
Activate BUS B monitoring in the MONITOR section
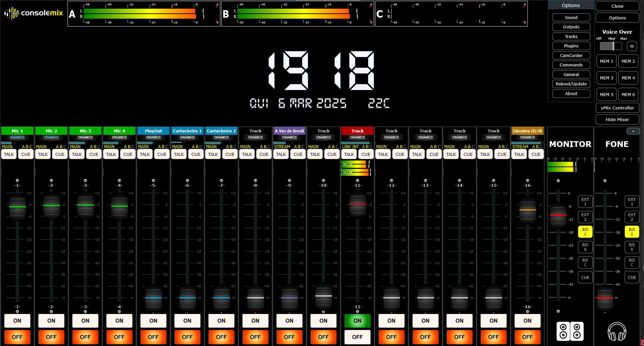point(585,247)
